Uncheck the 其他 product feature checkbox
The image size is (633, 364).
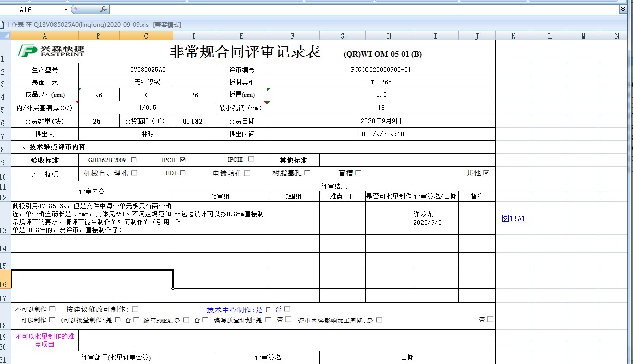tap(486, 173)
